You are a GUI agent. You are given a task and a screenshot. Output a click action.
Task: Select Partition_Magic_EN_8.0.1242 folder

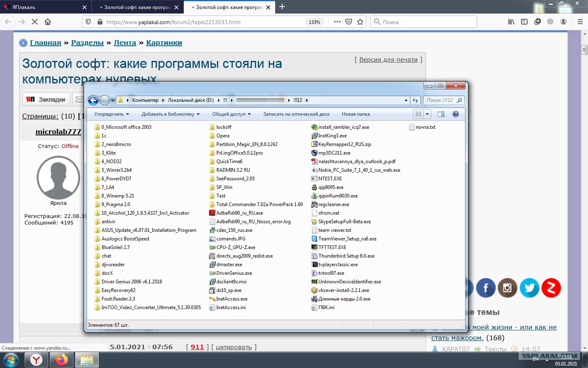pyautogui.click(x=244, y=144)
